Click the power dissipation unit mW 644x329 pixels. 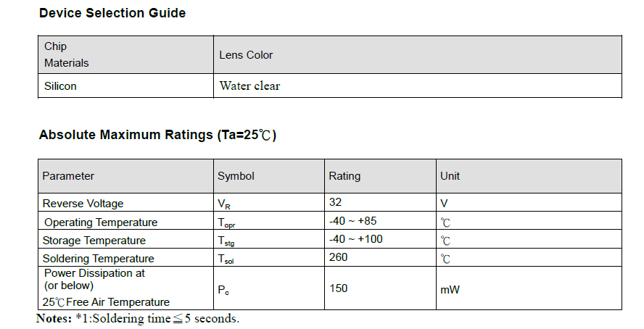(x=450, y=290)
